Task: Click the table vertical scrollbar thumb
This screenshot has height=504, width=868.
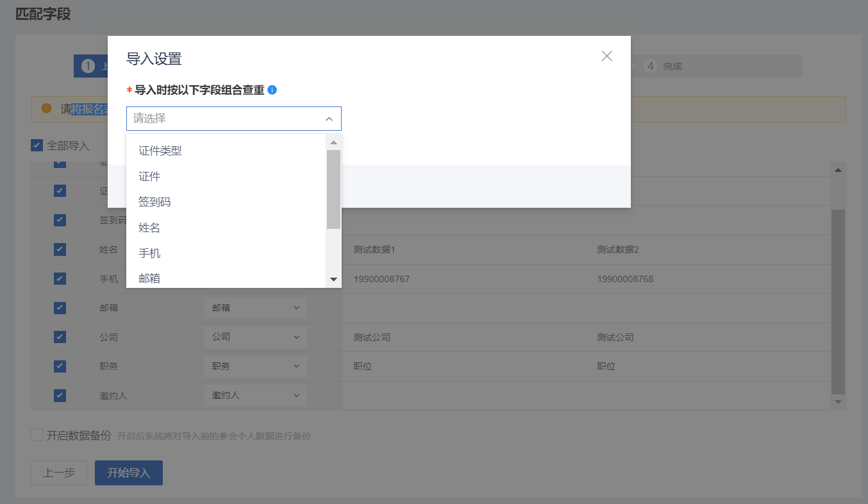Action: click(x=838, y=301)
